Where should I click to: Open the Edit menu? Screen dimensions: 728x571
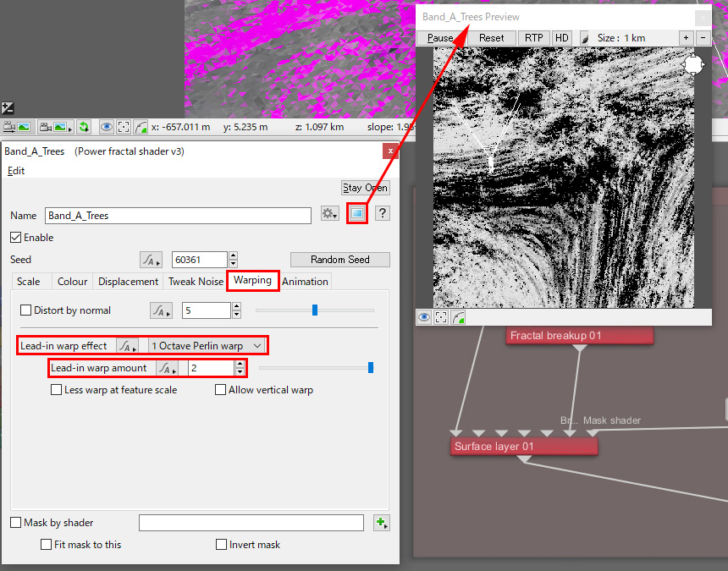[x=16, y=171]
